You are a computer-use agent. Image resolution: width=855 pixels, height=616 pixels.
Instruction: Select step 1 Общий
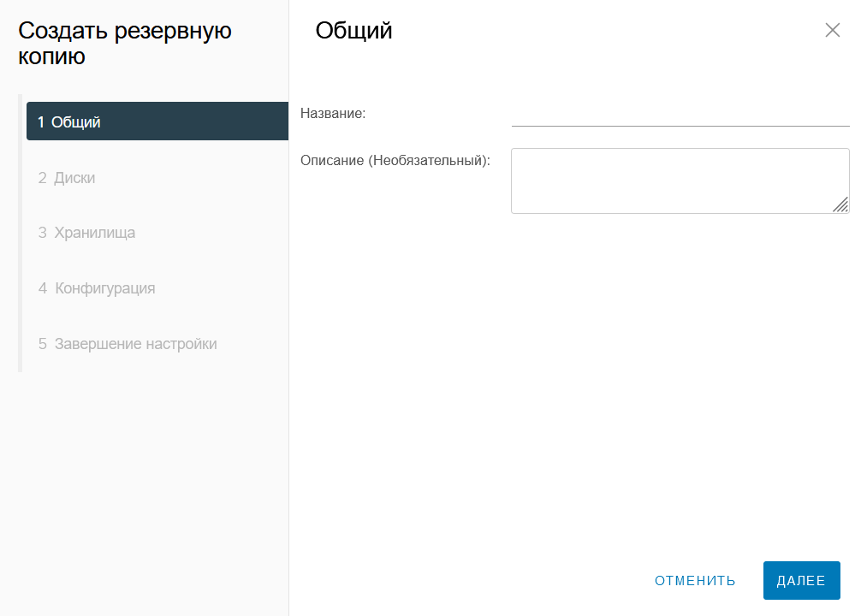coord(157,121)
